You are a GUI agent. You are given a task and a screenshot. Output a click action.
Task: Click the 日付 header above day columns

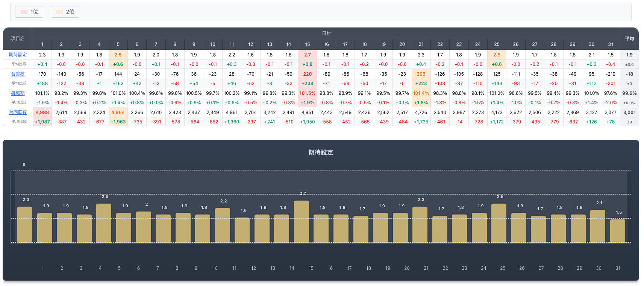point(326,33)
